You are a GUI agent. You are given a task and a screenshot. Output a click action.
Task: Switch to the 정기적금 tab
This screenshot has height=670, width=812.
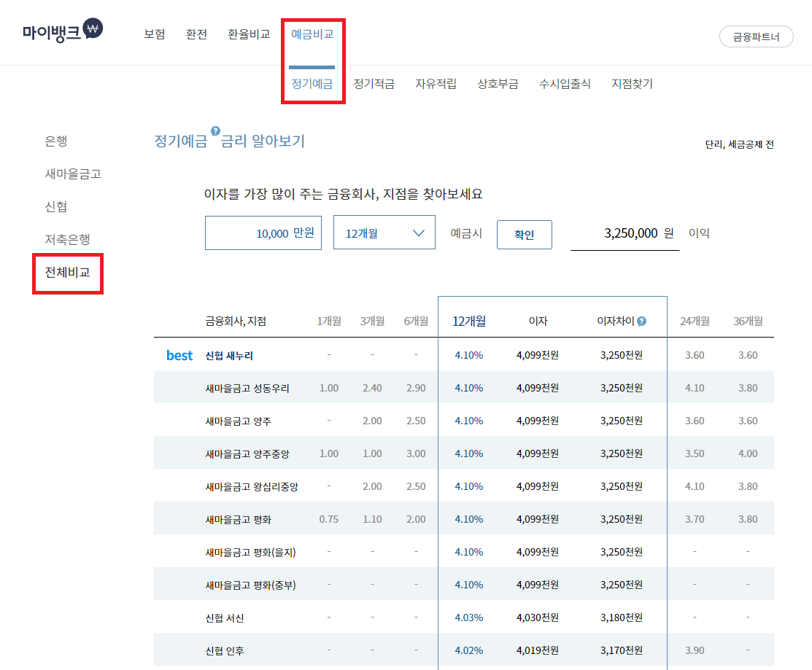(374, 84)
